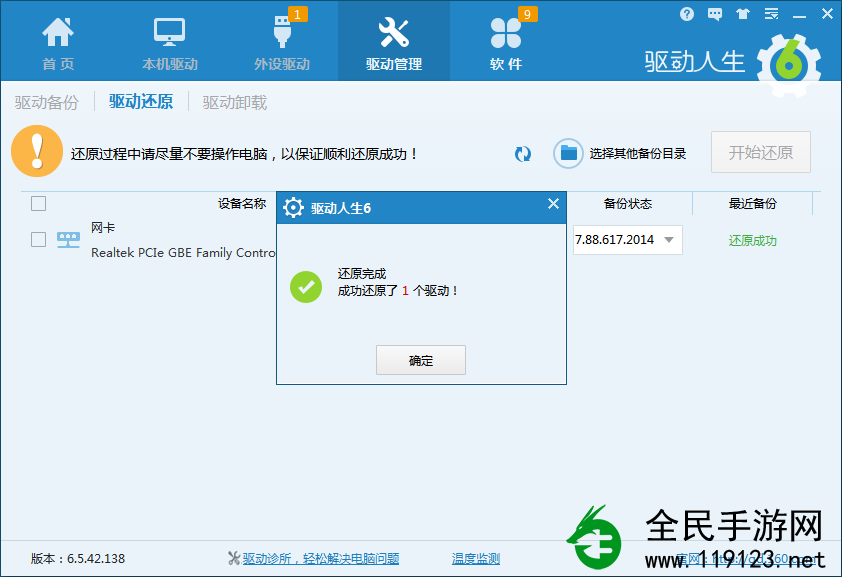Click the 确定 confirm button
The height and width of the screenshot is (577, 842).
click(420, 360)
